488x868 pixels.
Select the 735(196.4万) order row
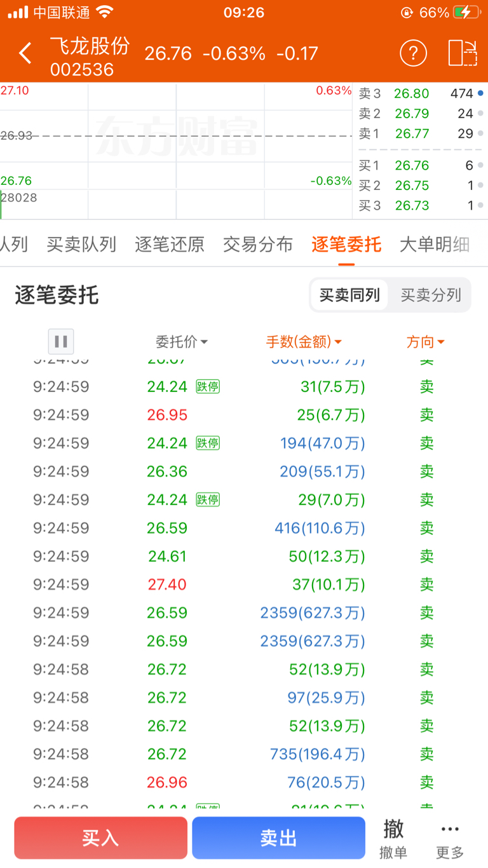pyautogui.click(x=244, y=754)
